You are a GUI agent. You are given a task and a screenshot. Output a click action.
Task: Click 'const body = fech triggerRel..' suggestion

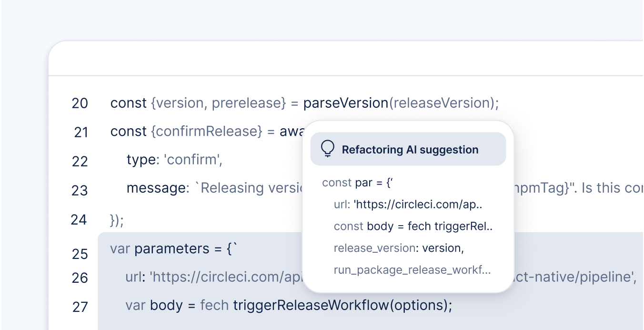(x=413, y=227)
